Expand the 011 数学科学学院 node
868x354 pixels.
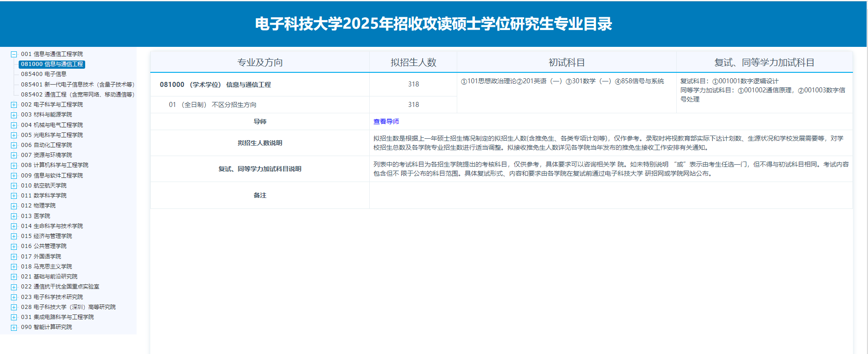14,196
